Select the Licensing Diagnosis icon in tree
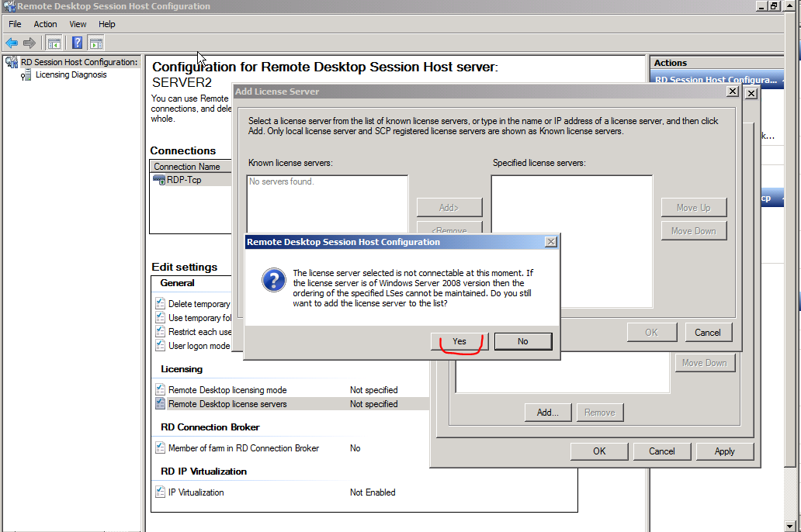Image resolution: width=801 pixels, height=532 pixels. click(26, 75)
